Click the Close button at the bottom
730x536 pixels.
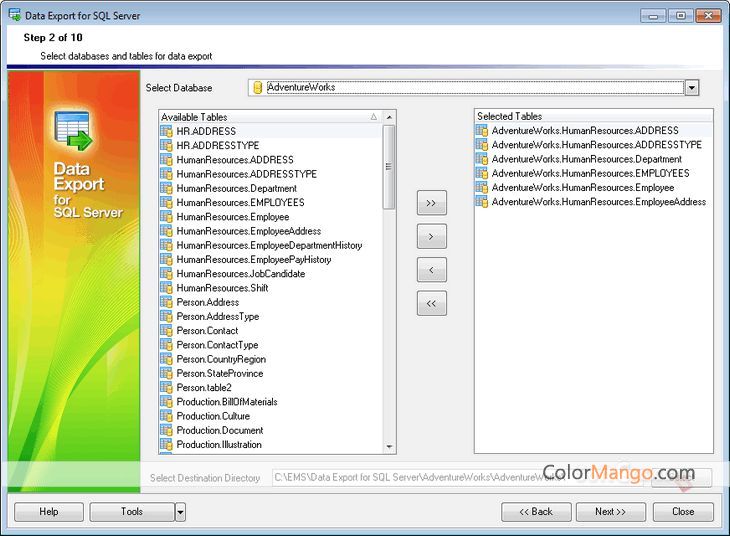(683, 512)
